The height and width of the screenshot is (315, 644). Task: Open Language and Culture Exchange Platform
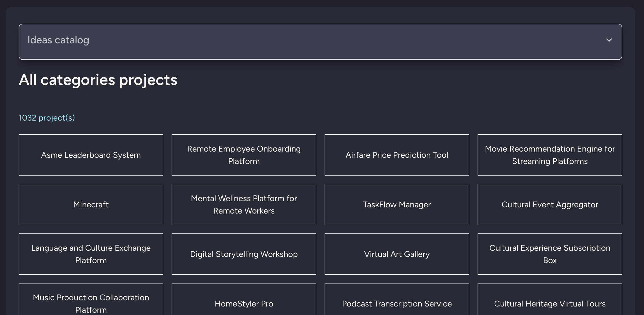point(91,254)
